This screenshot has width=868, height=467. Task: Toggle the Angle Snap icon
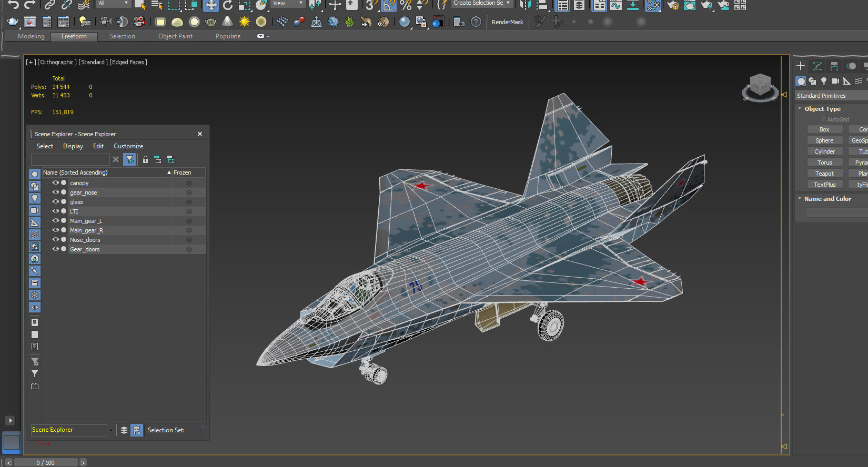click(389, 5)
